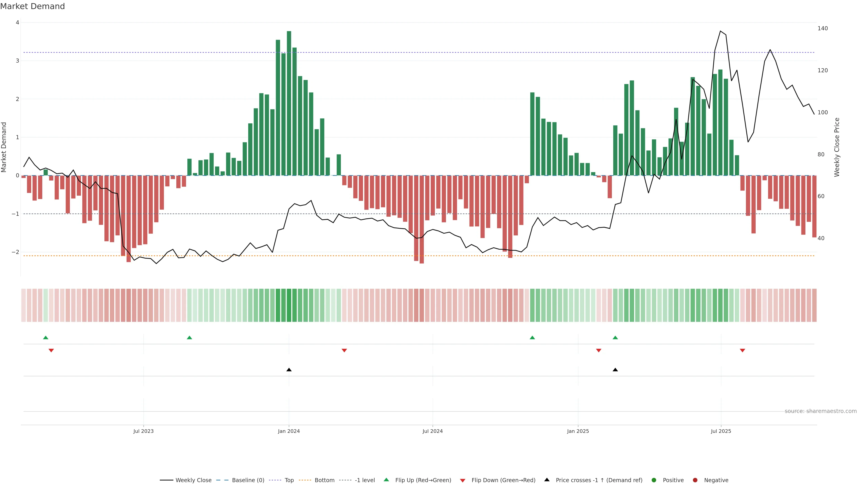Click the Jul 2024 axis label
The width and height of the screenshot is (868, 488).
point(433,431)
